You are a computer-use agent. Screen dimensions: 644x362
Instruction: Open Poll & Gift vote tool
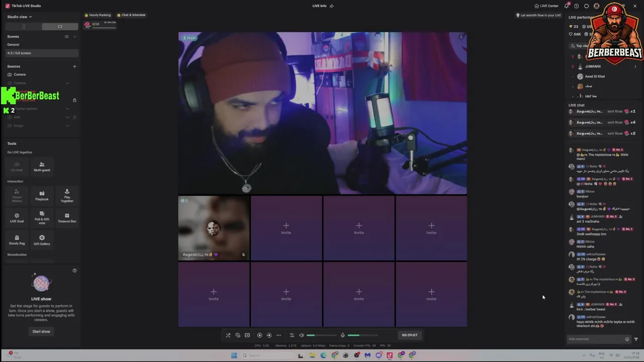tap(42, 218)
